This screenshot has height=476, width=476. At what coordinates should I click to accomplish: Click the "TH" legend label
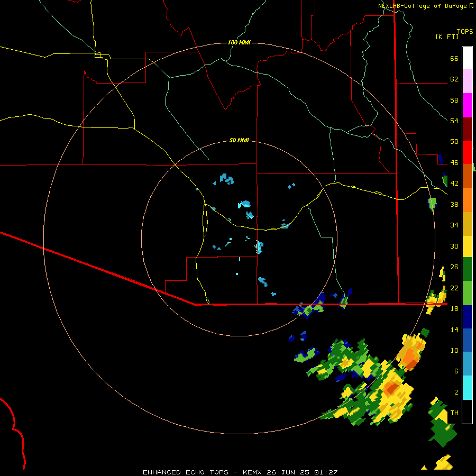[454, 413]
